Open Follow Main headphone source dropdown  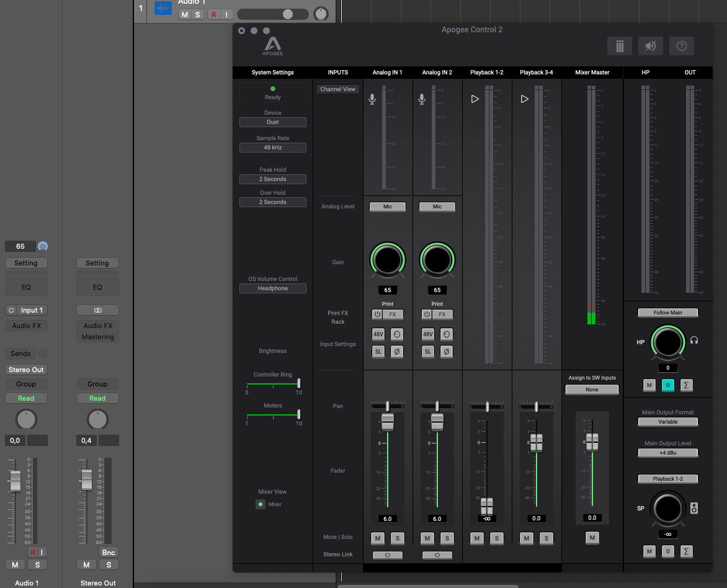point(667,313)
